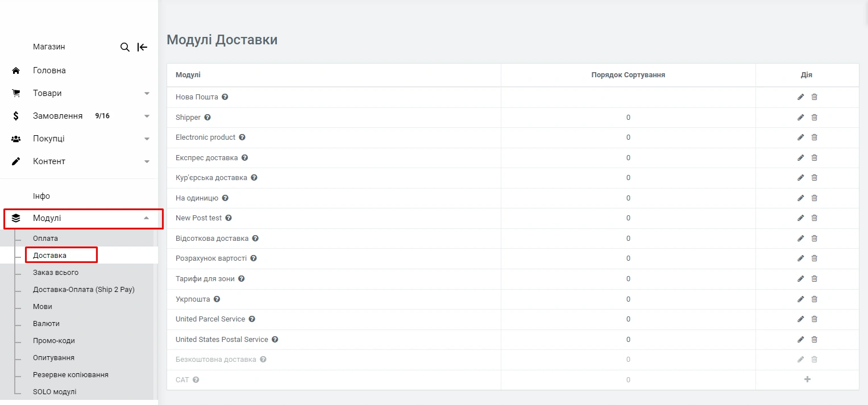Delete the Shipper module

(x=814, y=118)
